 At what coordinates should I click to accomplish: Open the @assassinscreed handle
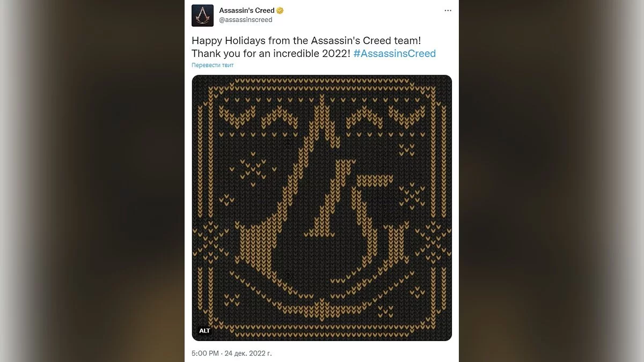[x=246, y=20]
